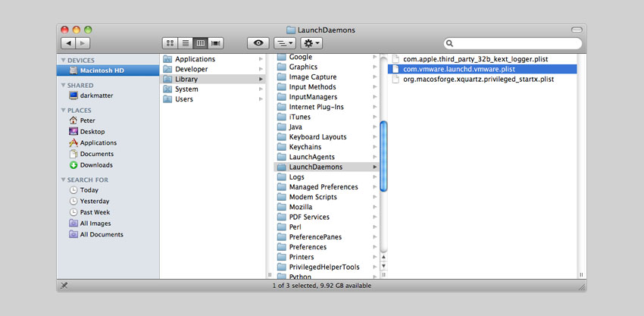This screenshot has width=644, height=316.
Task: Expand Managed Preferences using its arrow
Action: (x=375, y=187)
